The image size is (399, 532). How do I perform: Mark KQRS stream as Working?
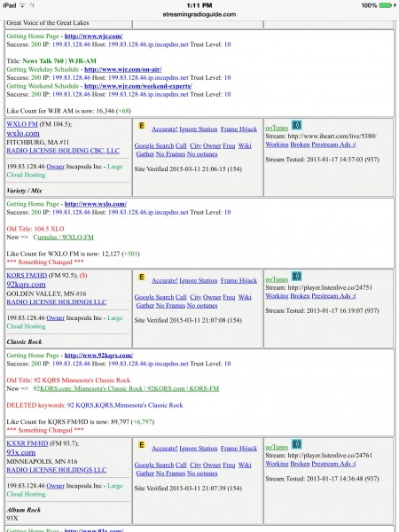coord(277,296)
